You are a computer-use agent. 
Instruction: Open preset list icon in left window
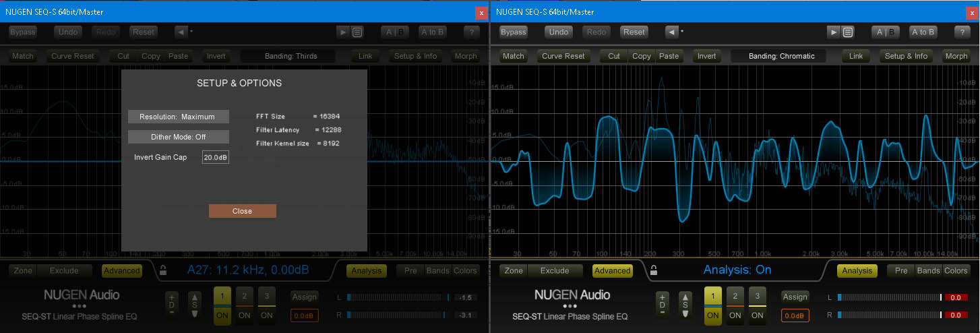358,32
